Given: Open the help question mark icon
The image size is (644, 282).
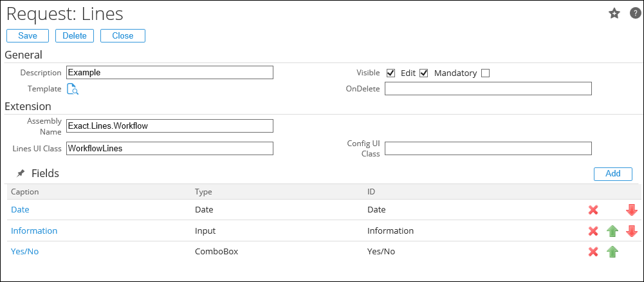Looking at the screenshot, I should click(634, 14).
